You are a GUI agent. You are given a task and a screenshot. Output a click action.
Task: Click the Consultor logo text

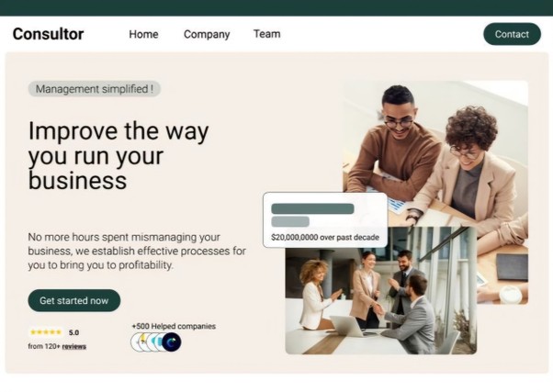click(48, 34)
